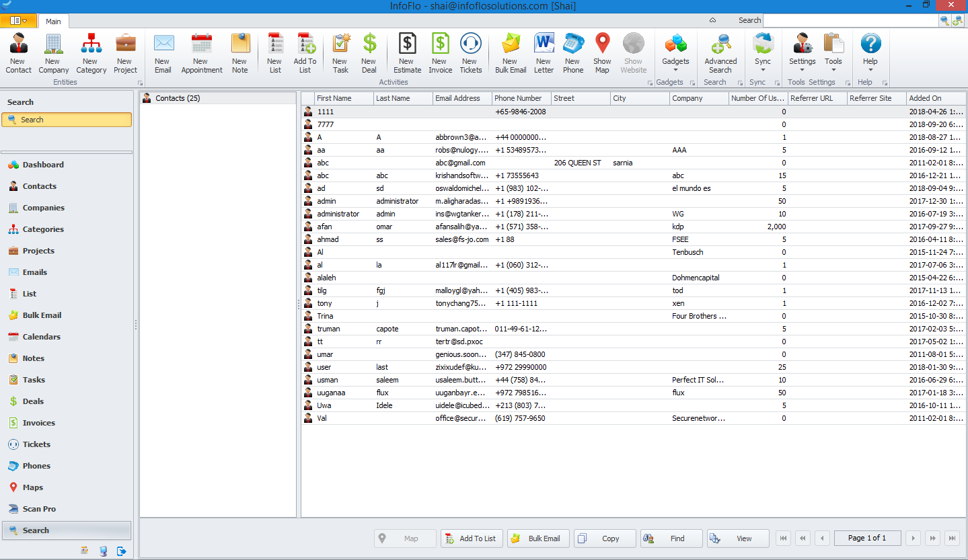Open Advanced Search in the ribbon
The width and height of the screenshot is (968, 560).
pos(720,52)
